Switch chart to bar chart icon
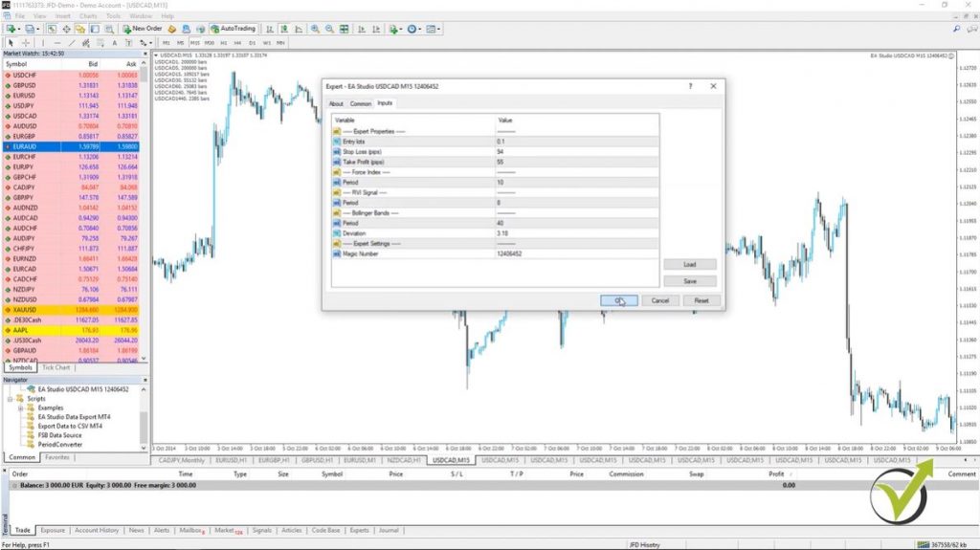 point(269,29)
